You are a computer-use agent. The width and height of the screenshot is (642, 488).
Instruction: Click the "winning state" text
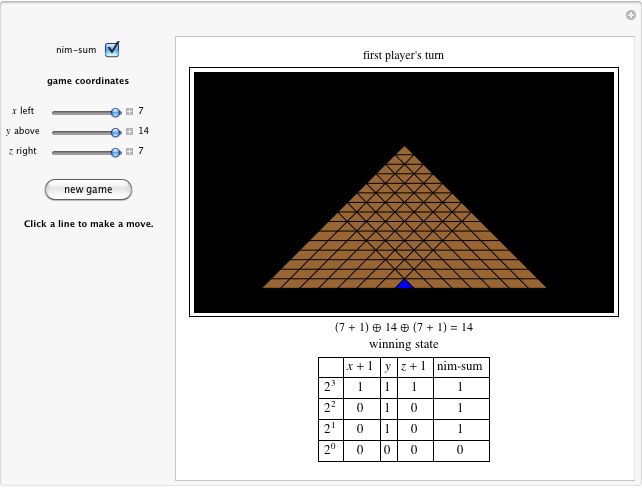pos(403,344)
